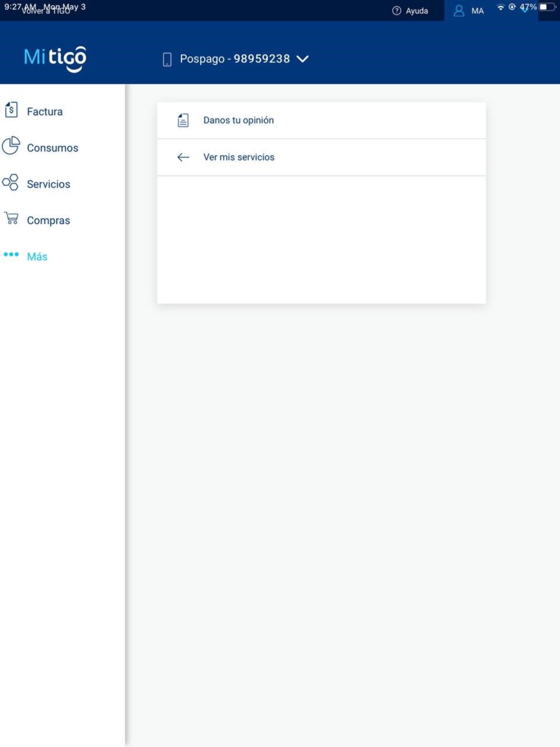The image size is (560, 747).
Task: Open the Mi Tigo logo home
Action: (x=55, y=58)
